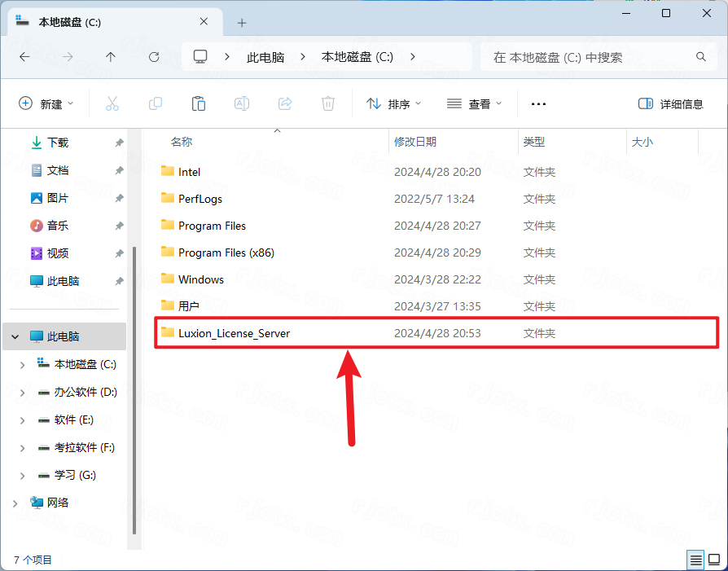Sort by 修改日期 column header
The image size is (728, 571).
(415, 142)
